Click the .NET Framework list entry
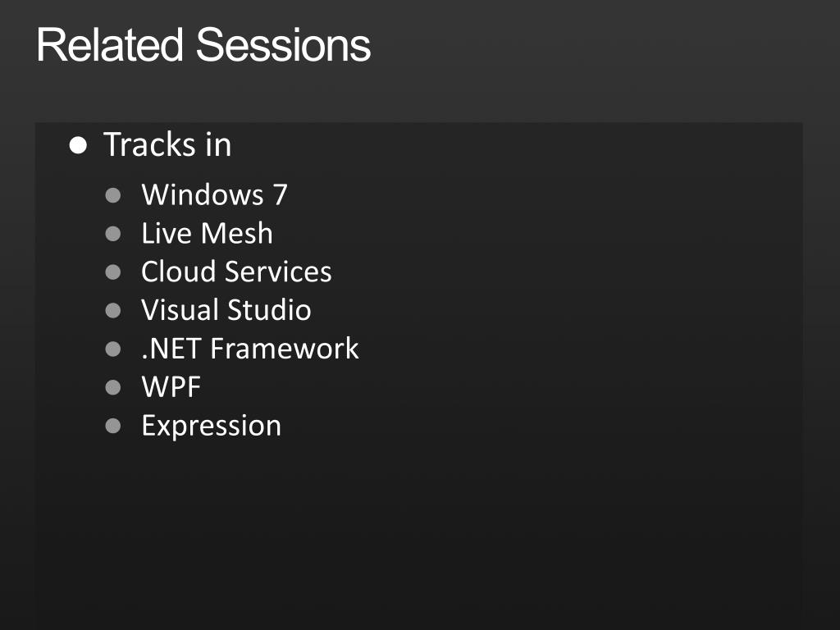840x630 pixels. pyautogui.click(x=250, y=349)
